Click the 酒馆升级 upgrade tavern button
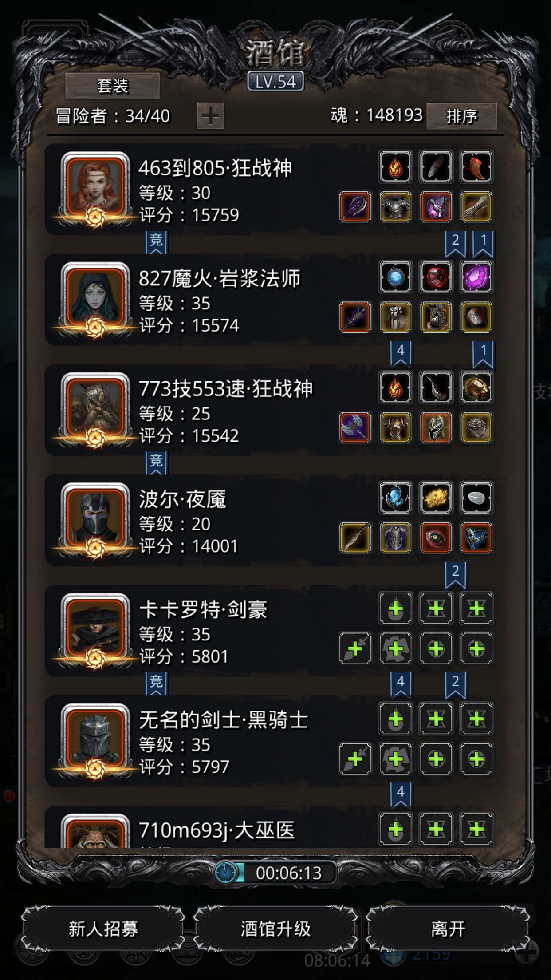The height and width of the screenshot is (980, 551). 275,929
